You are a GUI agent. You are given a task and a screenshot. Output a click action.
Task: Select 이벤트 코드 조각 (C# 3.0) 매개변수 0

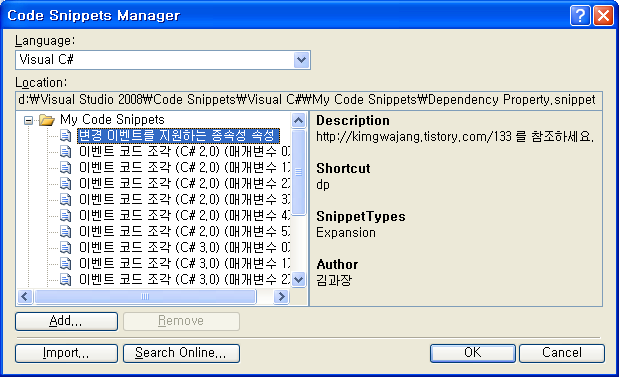(184, 248)
